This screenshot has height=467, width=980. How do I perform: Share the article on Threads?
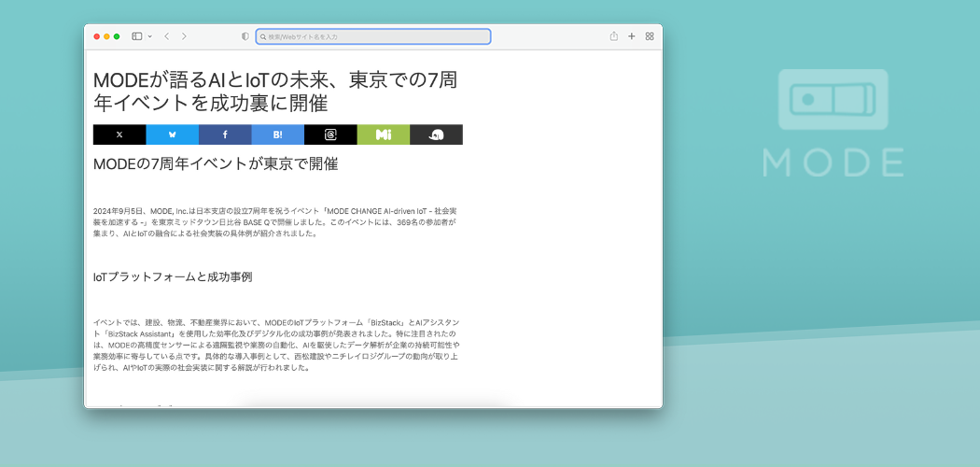point(330,134)
